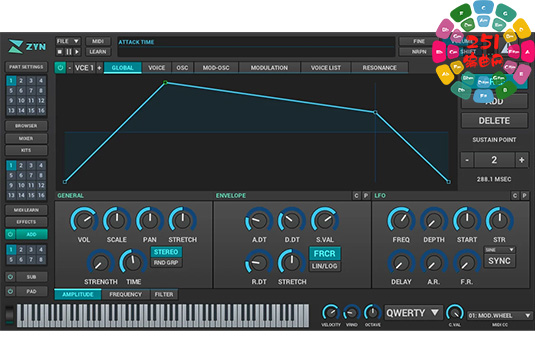Select the FREQUENCY tab
The height and width of the screenshot is (363, 535).
click(126, 294)
